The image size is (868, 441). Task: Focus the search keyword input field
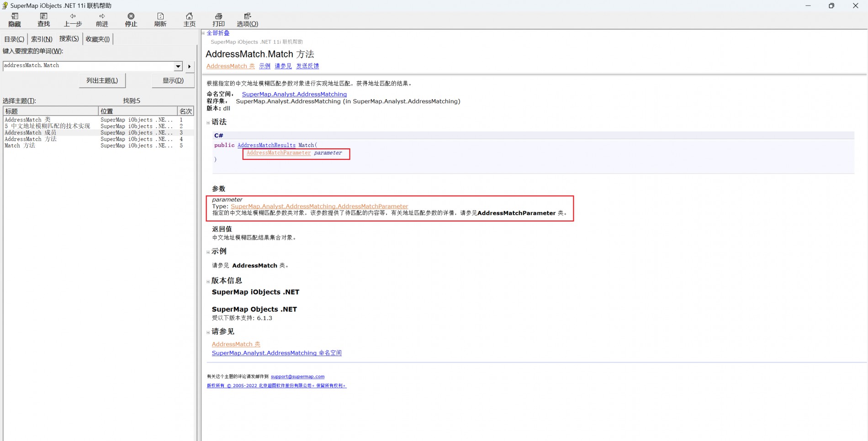[89, 66]
